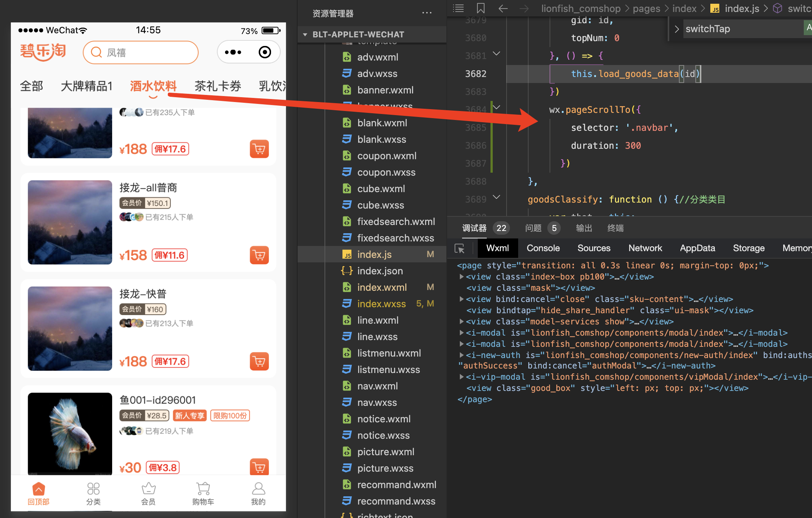
Task: Expand the index-box pb100 view node
Action: pos(462,277)
